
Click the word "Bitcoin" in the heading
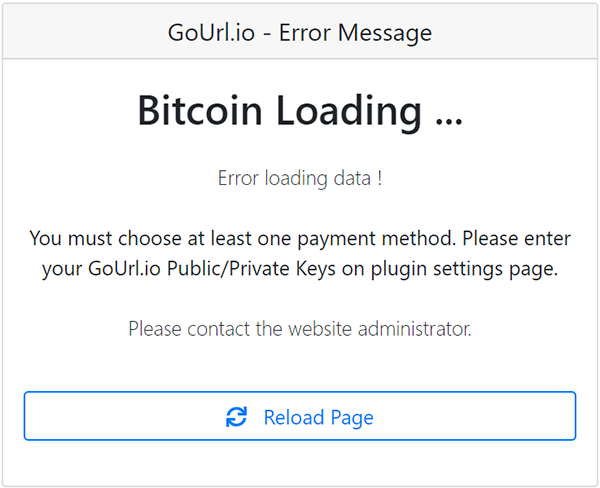pyautogui.click(x=200, y=111)
